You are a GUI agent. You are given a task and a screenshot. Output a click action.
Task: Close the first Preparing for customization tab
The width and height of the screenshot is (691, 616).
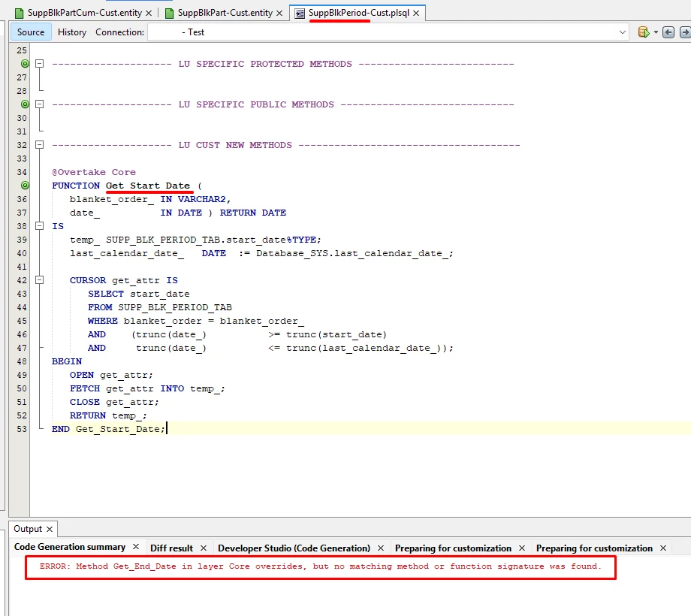pos(522,548)
